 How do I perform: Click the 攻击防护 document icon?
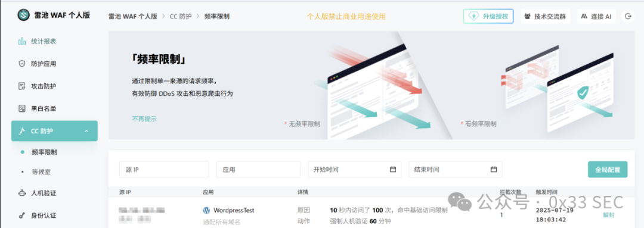coord(22,86)
